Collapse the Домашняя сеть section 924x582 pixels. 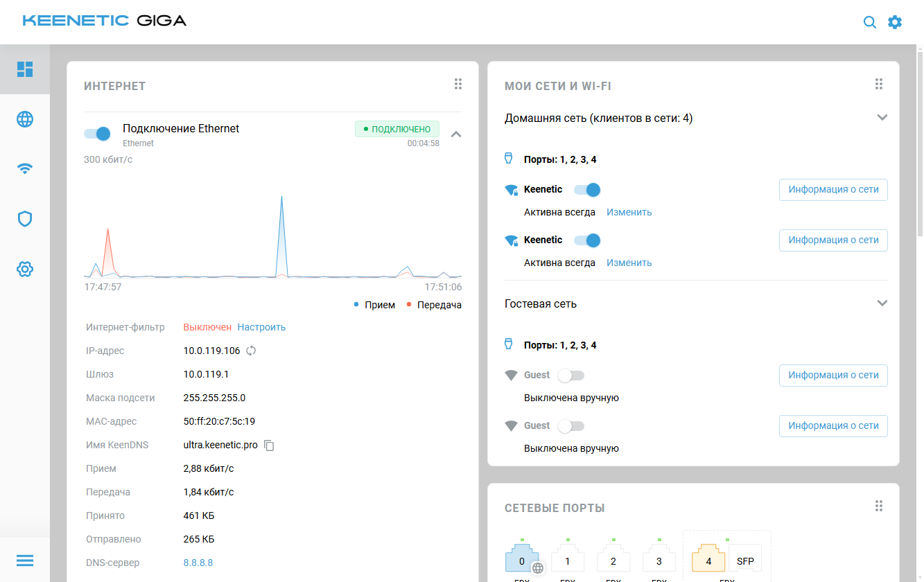pyautogui.click(x=882, y=118)
